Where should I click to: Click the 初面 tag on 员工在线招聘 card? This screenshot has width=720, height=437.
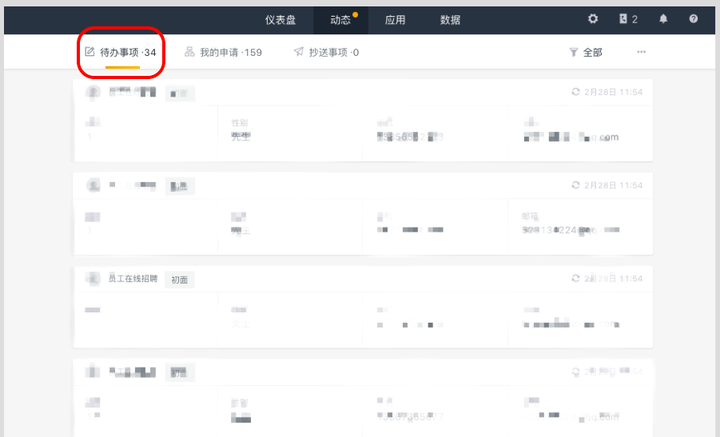180,280
